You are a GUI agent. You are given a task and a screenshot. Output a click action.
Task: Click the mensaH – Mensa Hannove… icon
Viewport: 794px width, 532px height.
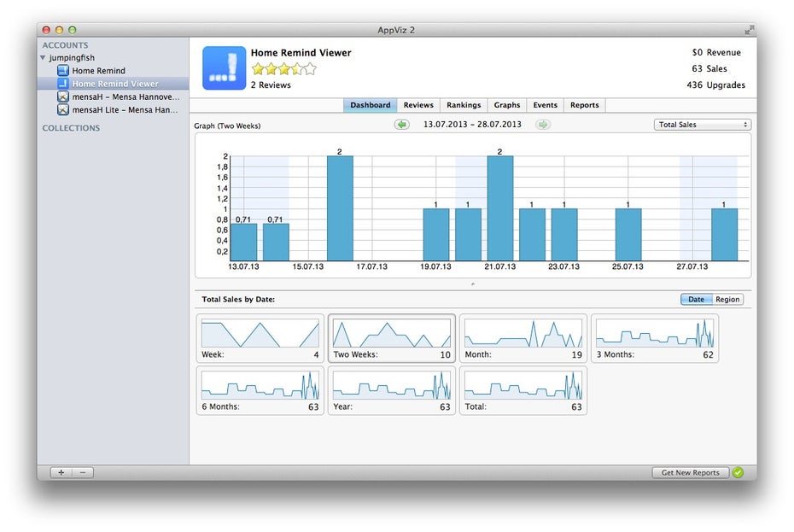[x=63, y=96]
